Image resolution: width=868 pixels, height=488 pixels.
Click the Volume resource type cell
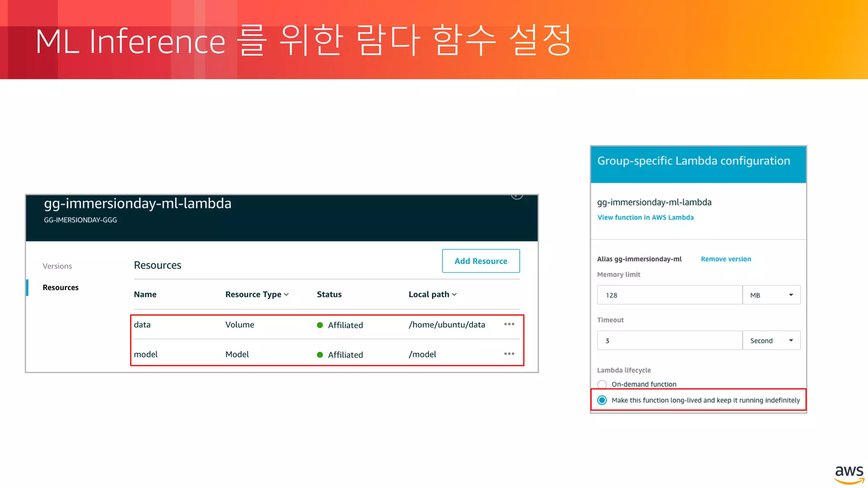239,324
